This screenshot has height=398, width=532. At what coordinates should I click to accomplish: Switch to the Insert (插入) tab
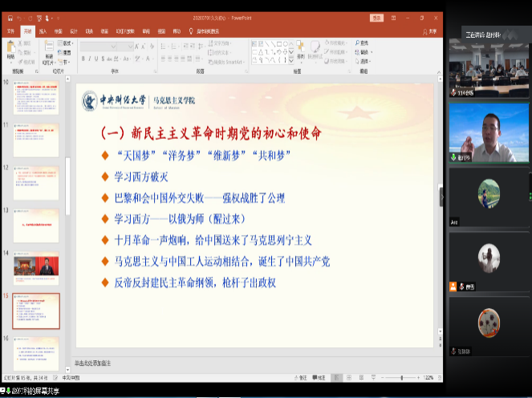[43, 31]
